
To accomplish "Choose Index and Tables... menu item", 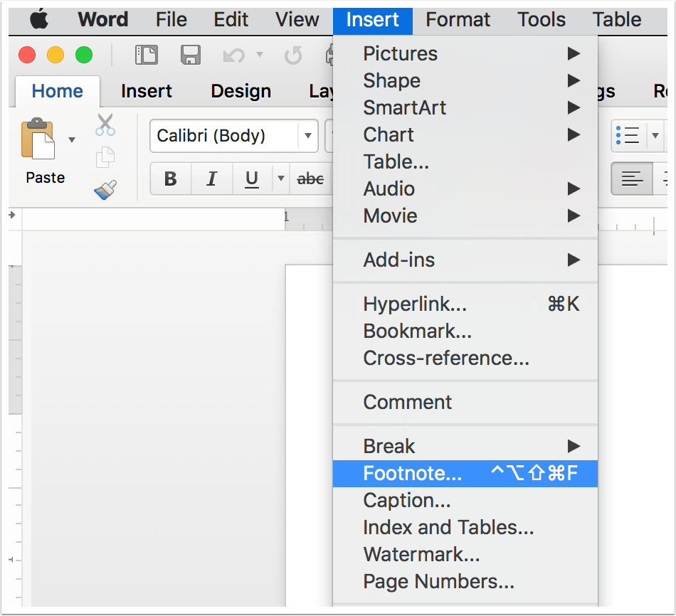I will (x=465, y=528).
